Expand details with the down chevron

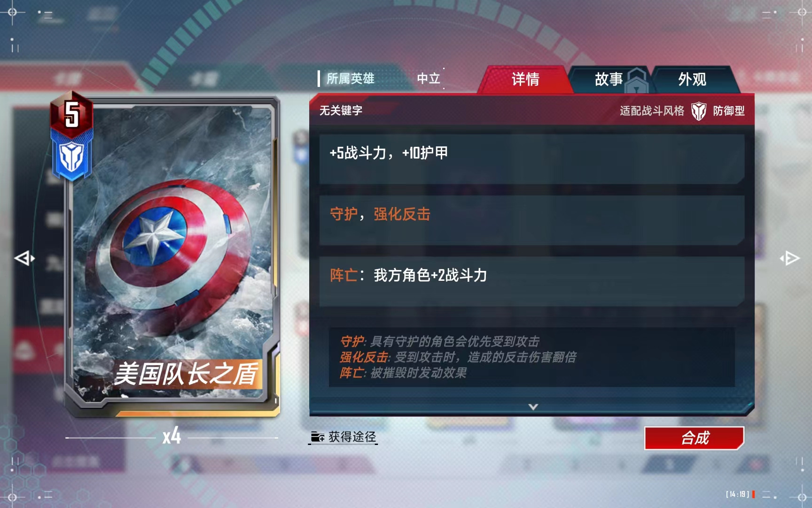pyautogui.click(x=533, y=407)
